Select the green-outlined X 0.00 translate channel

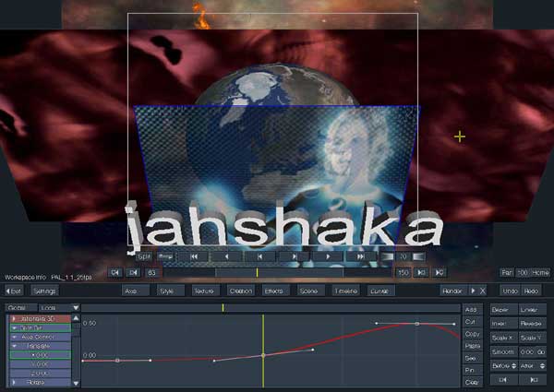[x=41, y=355]
